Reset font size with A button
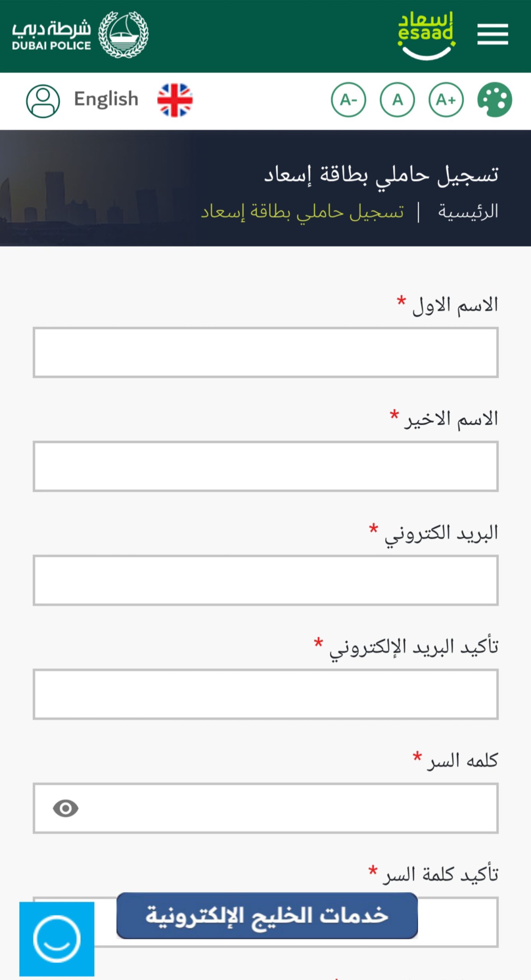Viewport: 531px width, 980px height. (397, 100)
